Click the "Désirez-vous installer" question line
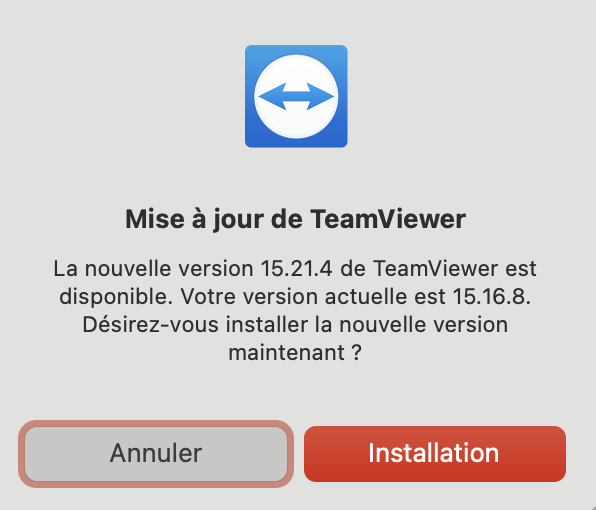The image size is (596, 510). [295, 325]
